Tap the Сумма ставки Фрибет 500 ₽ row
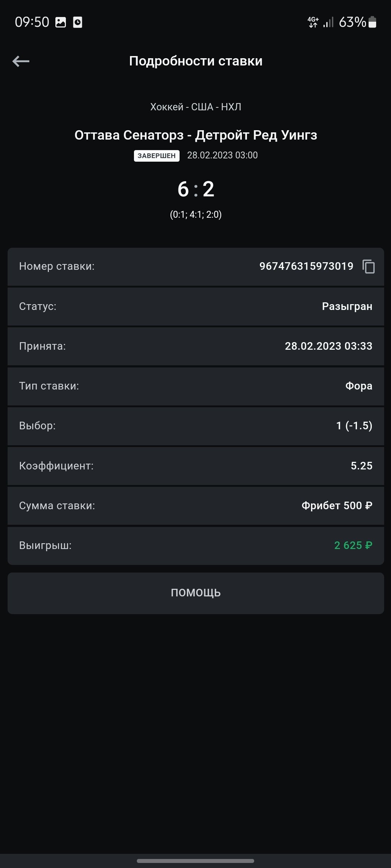 pos(195,506)
